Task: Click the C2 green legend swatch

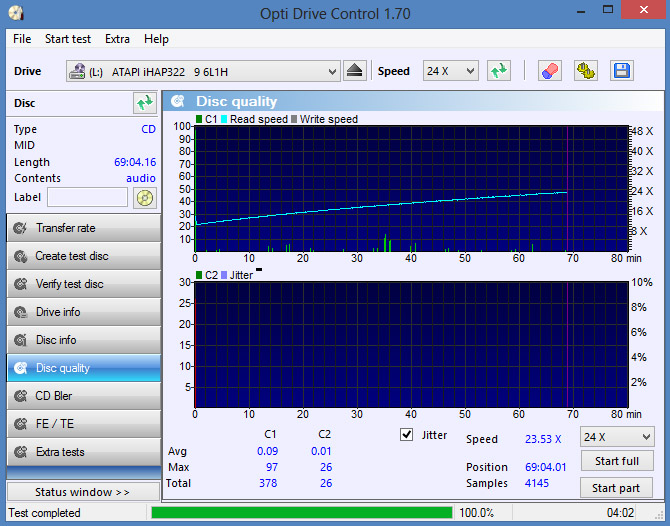Action: [199, 275]
